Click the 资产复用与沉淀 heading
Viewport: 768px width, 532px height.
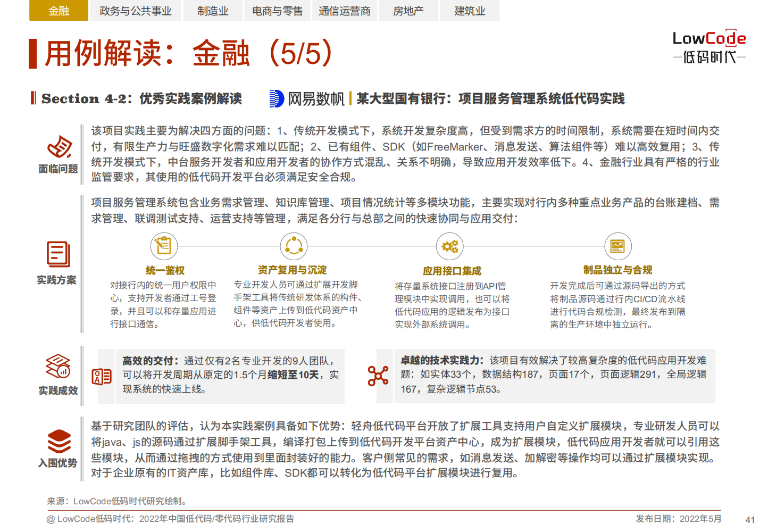pyautogui.click(x=292, y=270)
